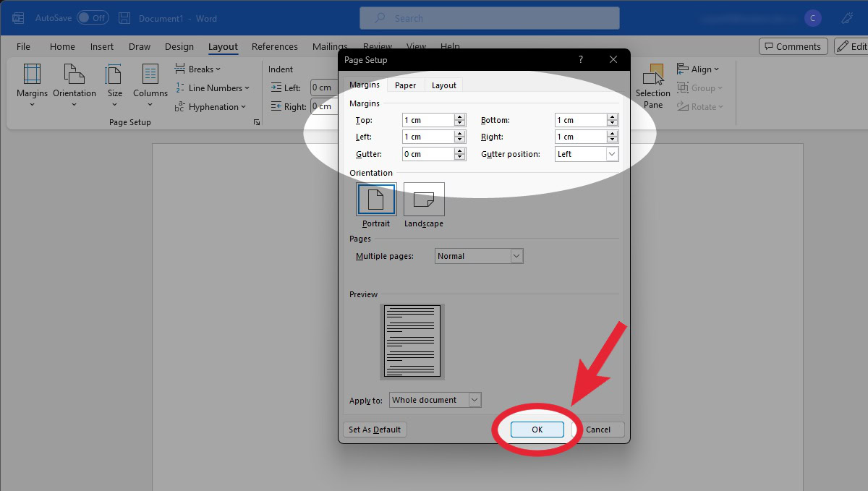The height and width of the screenshot is (491, 868).
Task: Toggle the AutoSave switch
Action: pyautogui.click(x=93, y=18)
